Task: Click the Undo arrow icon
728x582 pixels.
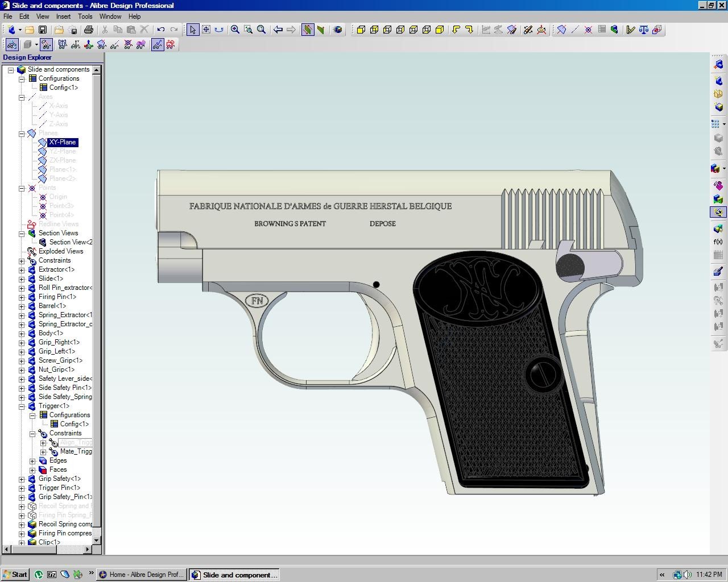Action: coord(161,30)
